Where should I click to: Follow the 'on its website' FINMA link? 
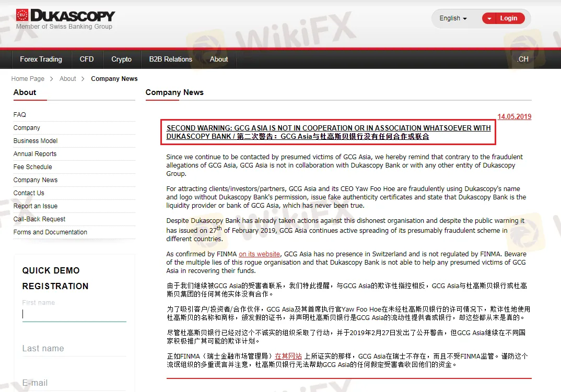(260, 254)
